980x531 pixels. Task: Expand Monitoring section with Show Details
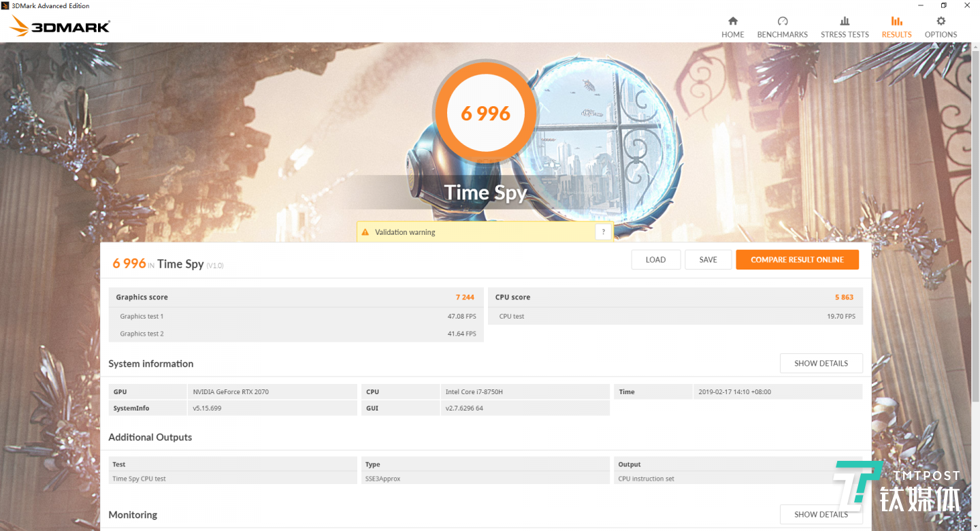click(x=821, y=515)
